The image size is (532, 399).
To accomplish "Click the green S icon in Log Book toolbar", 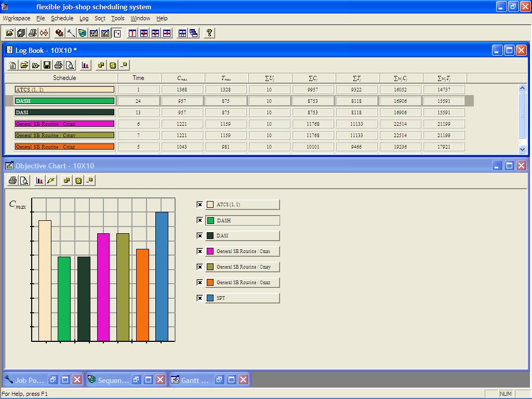I will coord(113,65).
